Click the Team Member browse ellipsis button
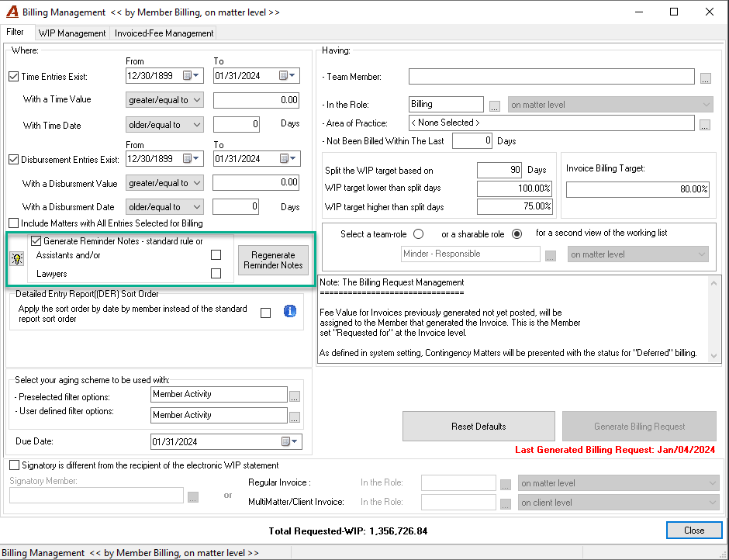 (705, 78)
